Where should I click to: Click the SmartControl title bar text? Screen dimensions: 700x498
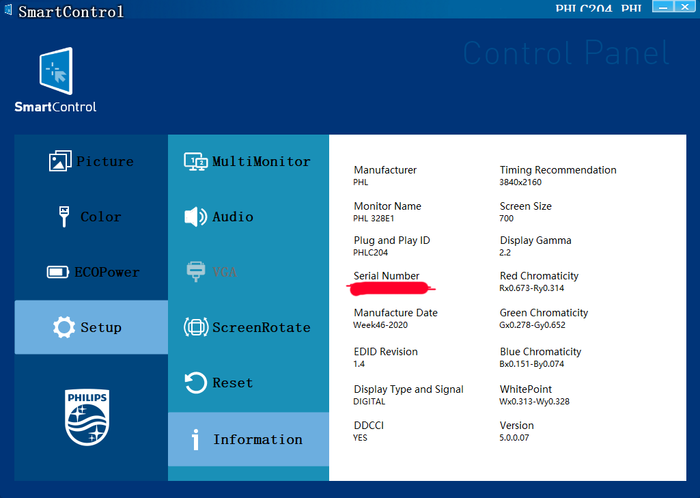click(71, 11)
